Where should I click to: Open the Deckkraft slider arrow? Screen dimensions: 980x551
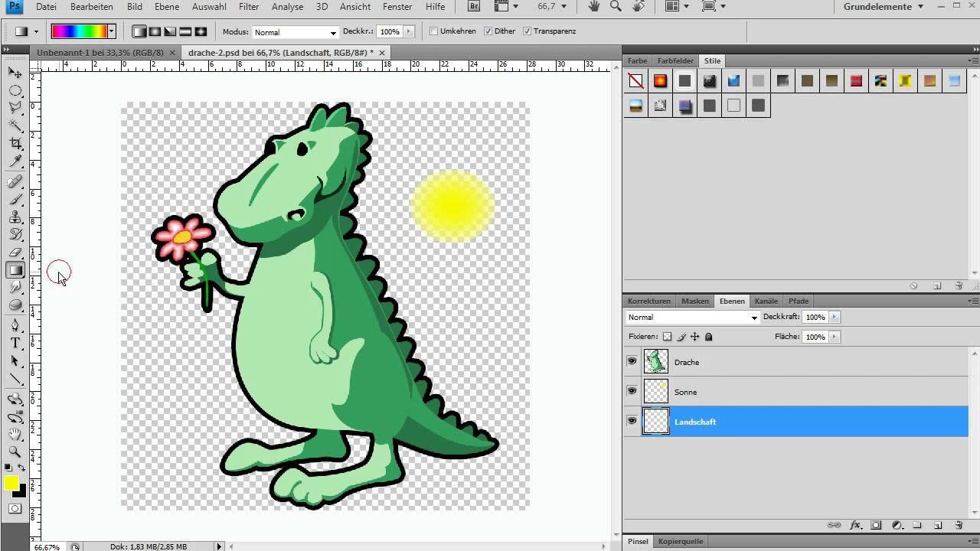pyautogui.click(x=835, y=317)
